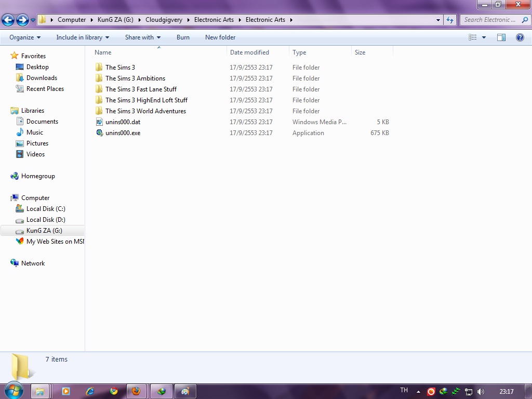
Task: Sort by the Name column header
Action: coord(159,52)
